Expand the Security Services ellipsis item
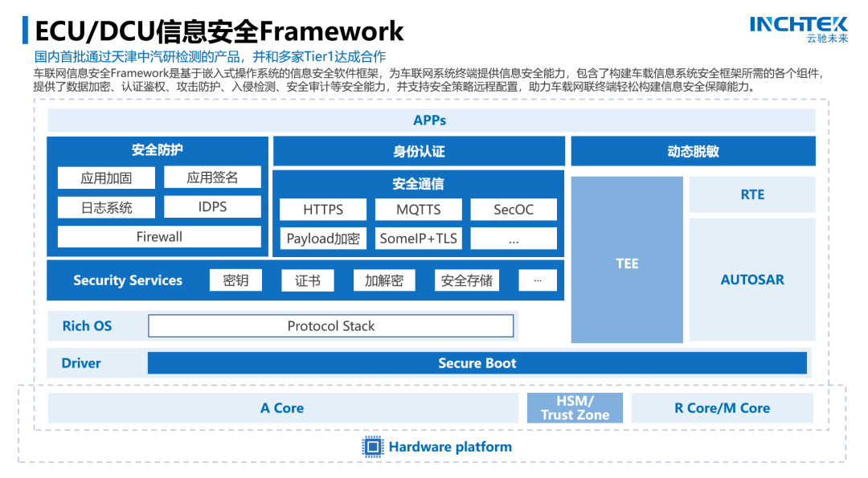Viewport: 868px width, 478px height. 537,280
